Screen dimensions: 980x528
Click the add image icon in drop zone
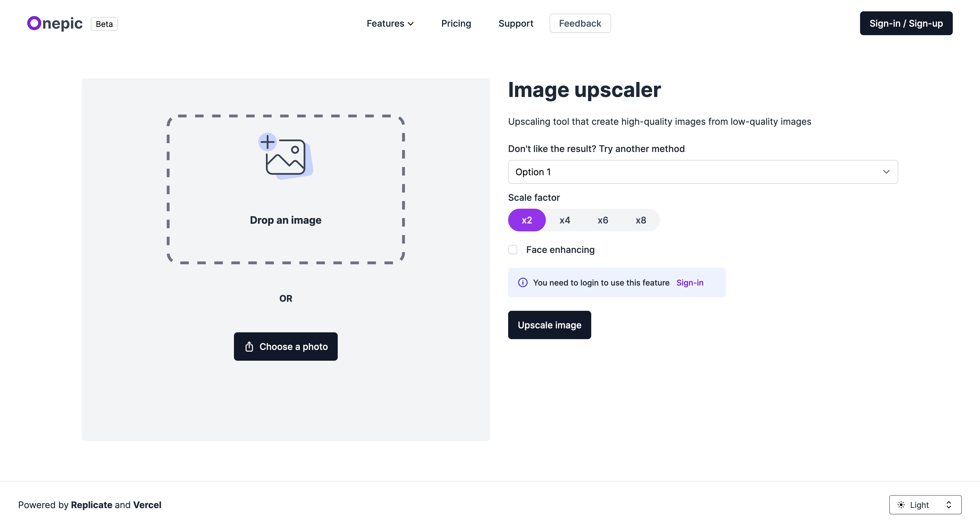pos(285,156)
